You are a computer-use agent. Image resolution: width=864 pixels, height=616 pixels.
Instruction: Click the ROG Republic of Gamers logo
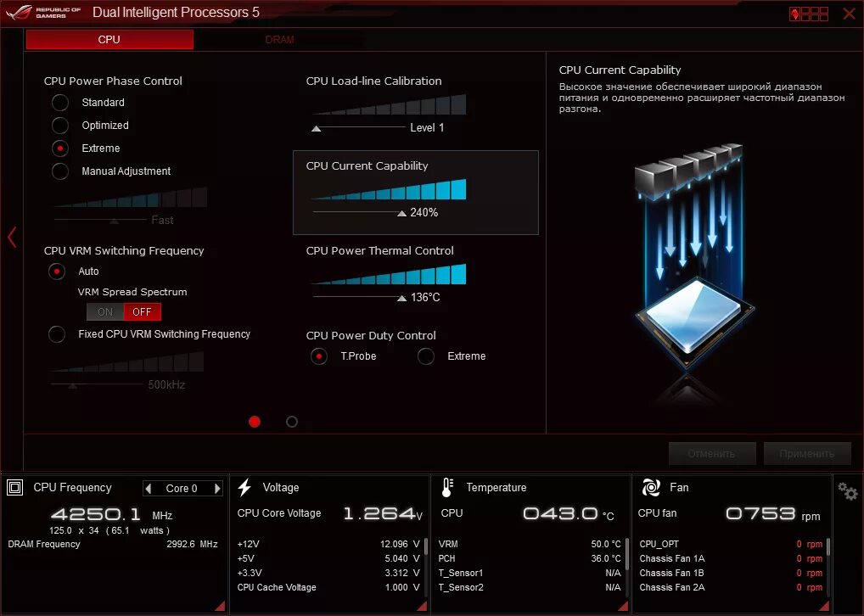point(43,13)
